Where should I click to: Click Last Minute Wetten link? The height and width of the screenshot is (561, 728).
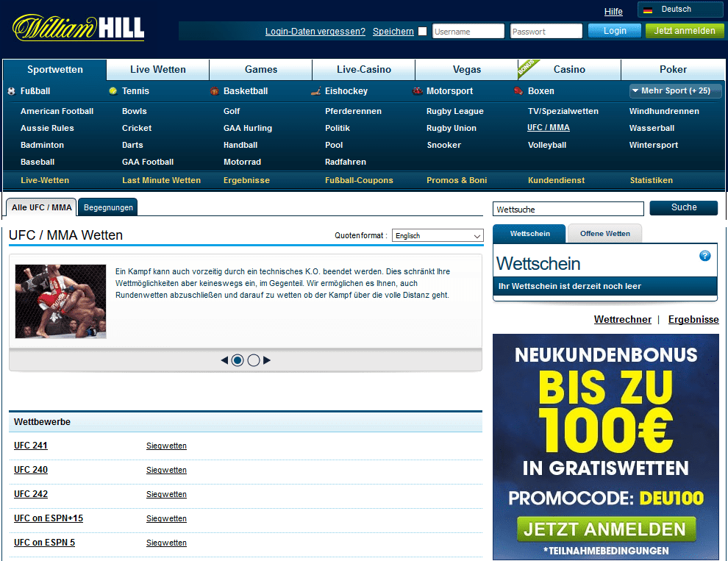161,180
